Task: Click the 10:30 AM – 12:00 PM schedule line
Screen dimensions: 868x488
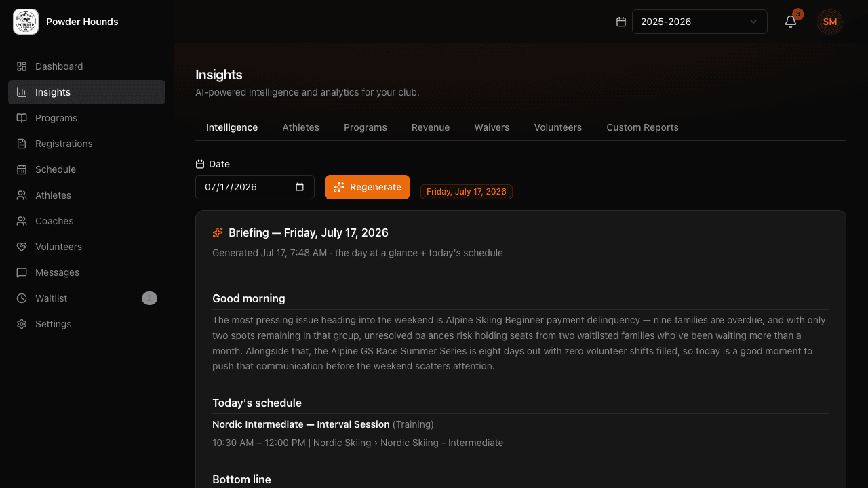Action: pyautogui.click(x=358, y=443)
